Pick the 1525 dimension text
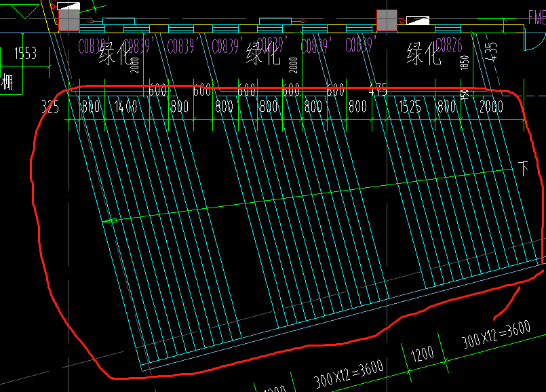The width and height of the screenshot is (546, 392). [411, 106]
